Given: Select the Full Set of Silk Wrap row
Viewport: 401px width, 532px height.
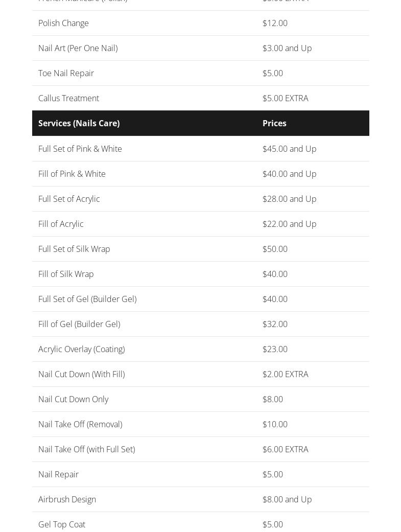Looking at the screenshot, I should (x=74, y=249).
